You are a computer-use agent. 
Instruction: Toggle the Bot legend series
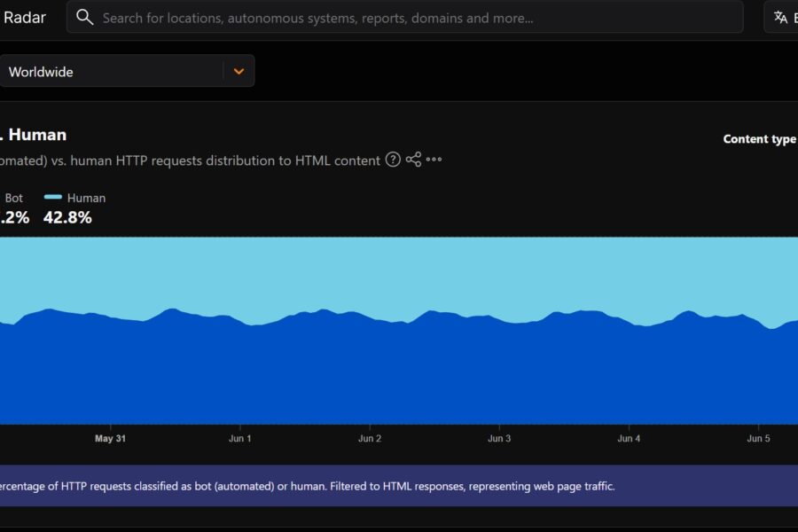(13, 198)
